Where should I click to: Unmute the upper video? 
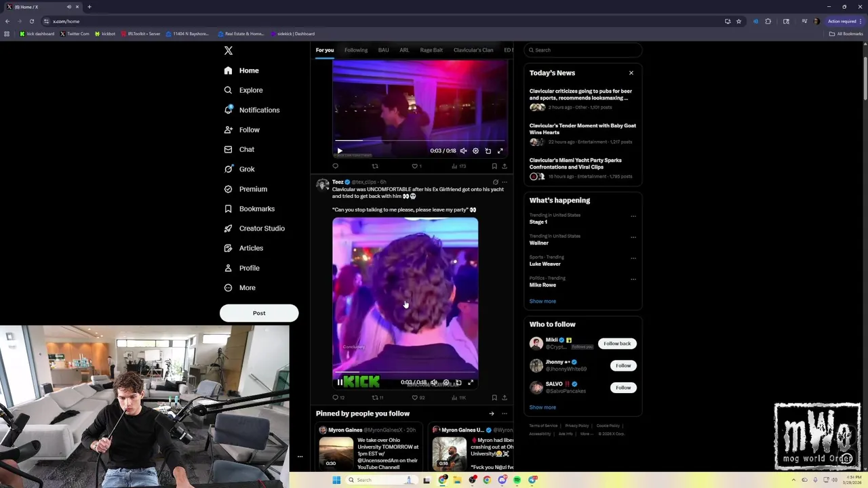[463, 151]
